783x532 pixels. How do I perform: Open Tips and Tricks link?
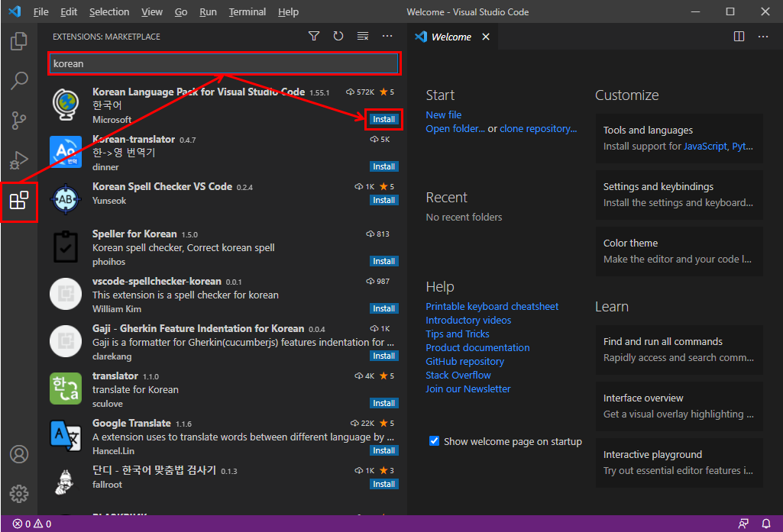click(458, 334)
